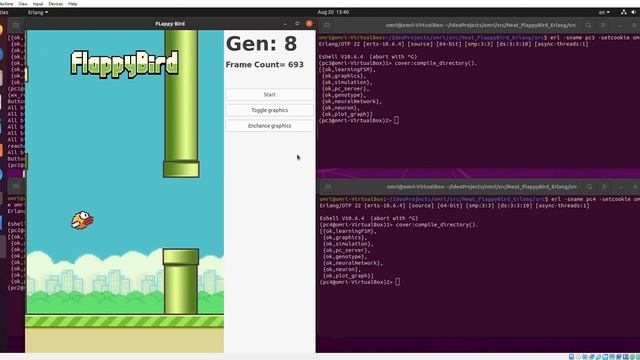Viewport: 640px width, 360px height.
Task: Maximize the Flappy Bird window
Action: 297,24
